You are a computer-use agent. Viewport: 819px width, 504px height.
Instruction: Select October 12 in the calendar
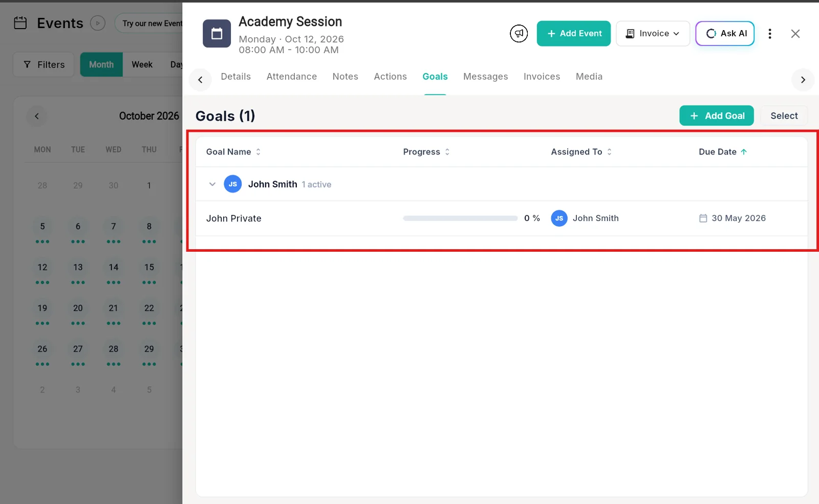(x=42, y=268)
